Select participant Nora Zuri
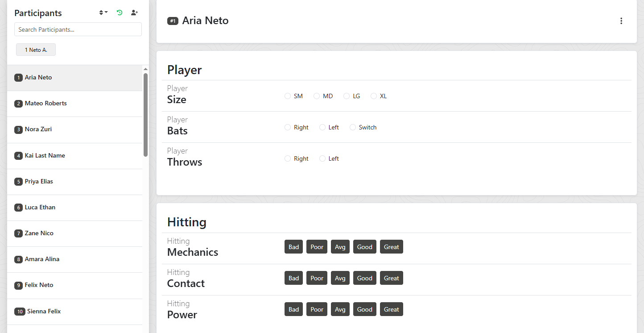 click(39, 129)
